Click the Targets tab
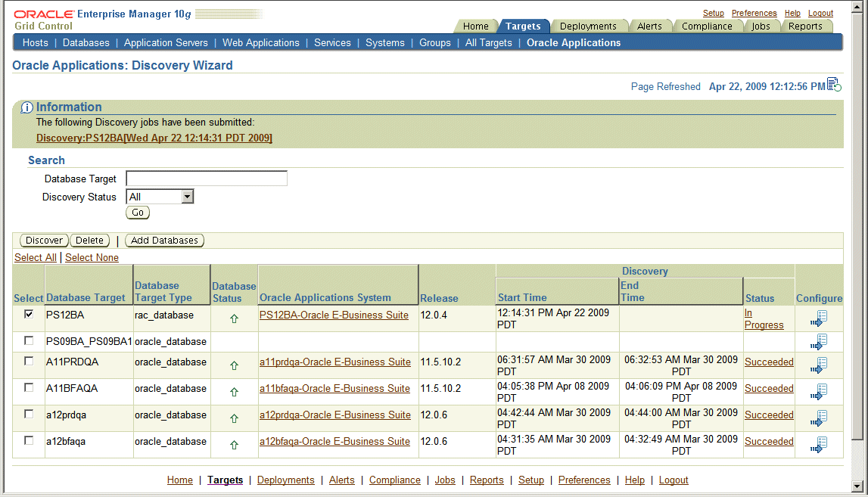Image resolution: width=868 pixels, height=497 pixels. pyautogui.click(x=523, y=26)
